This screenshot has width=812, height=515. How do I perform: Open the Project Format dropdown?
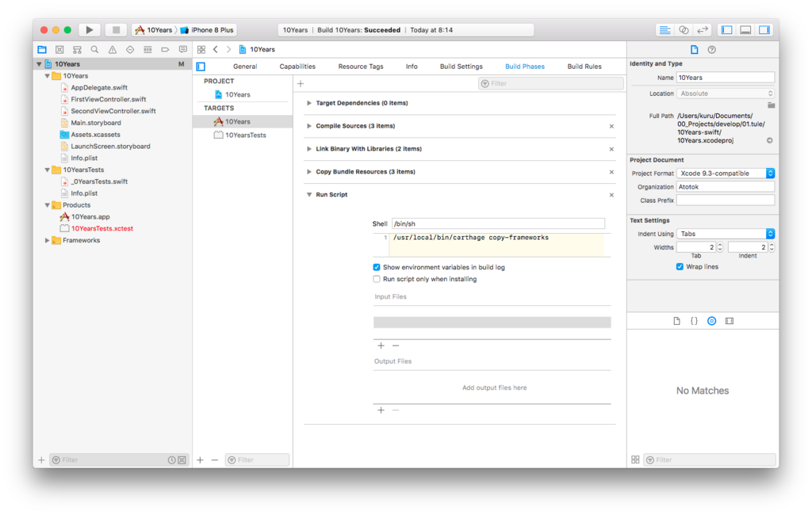click(x=726, y=174)
